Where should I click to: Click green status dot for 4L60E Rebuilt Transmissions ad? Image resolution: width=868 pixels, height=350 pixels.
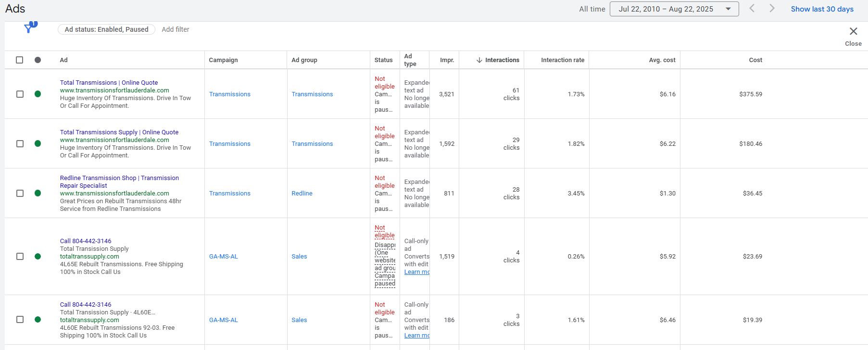pyautogui.click(x=38, y=320)
